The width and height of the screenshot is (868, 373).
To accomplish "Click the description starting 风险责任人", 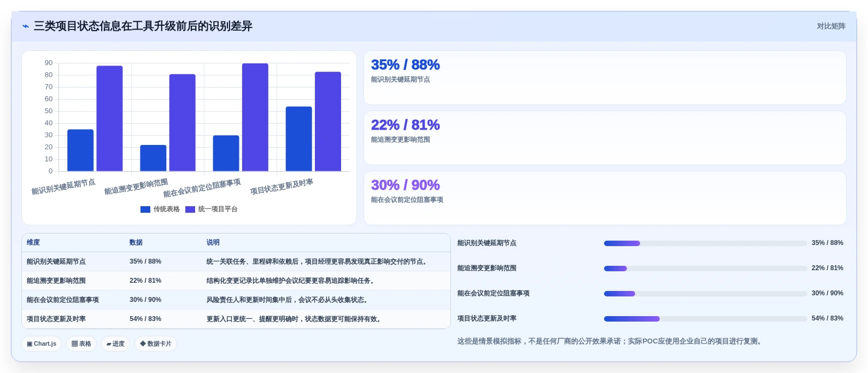I will click(288, 300).
